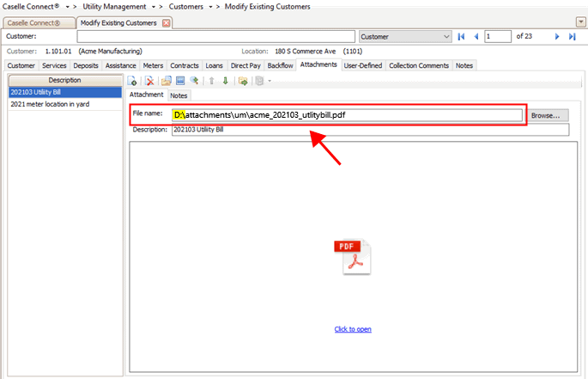Open the Services tab
This screenshot has height=379, width=588.
(x=54, y=65)
